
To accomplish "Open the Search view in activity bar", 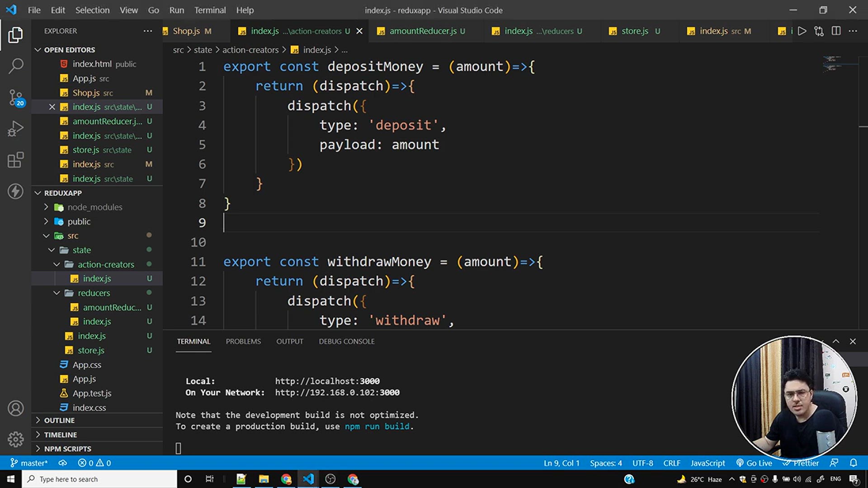I will 15,66.
